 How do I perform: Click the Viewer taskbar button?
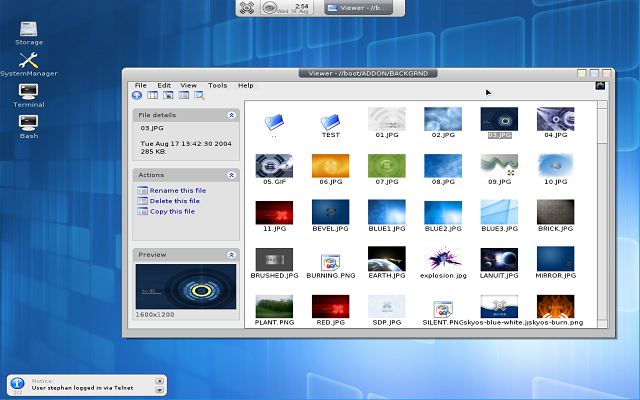(x=359, y=8)
